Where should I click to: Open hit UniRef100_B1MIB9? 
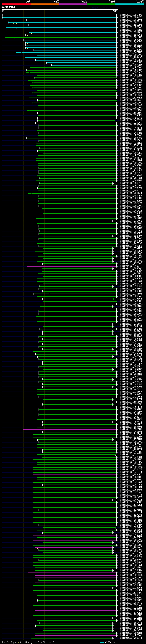pyautogui.click(x=131, y=161)
